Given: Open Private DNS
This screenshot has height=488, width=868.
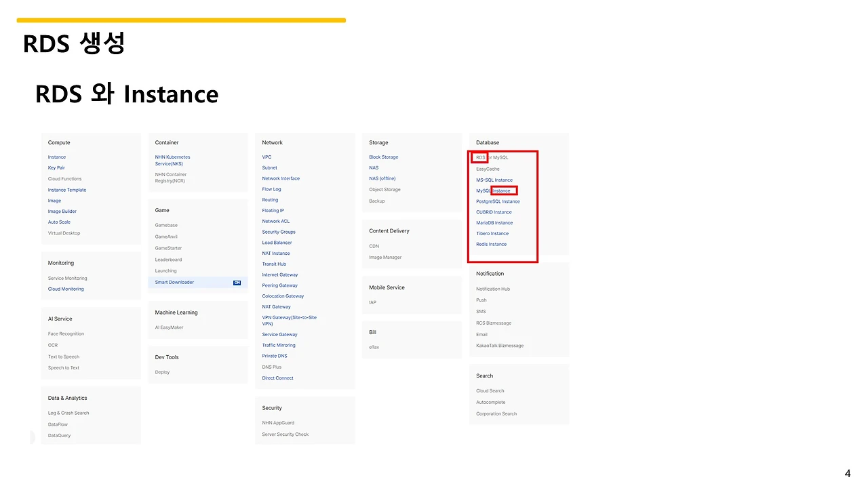Looking at the screenshot, I should click(x=275, y=357).
